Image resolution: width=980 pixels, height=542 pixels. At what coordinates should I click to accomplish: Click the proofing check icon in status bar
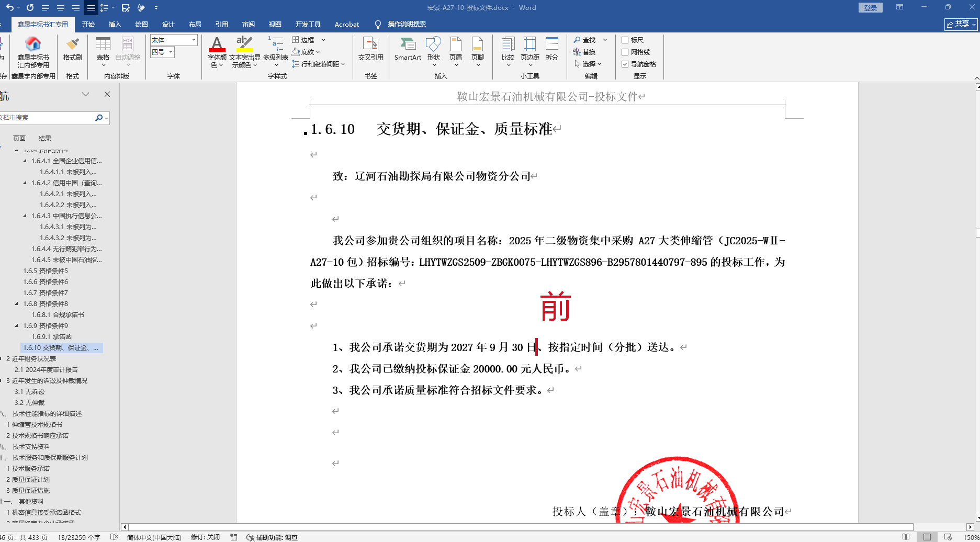(x=114, y=537)
